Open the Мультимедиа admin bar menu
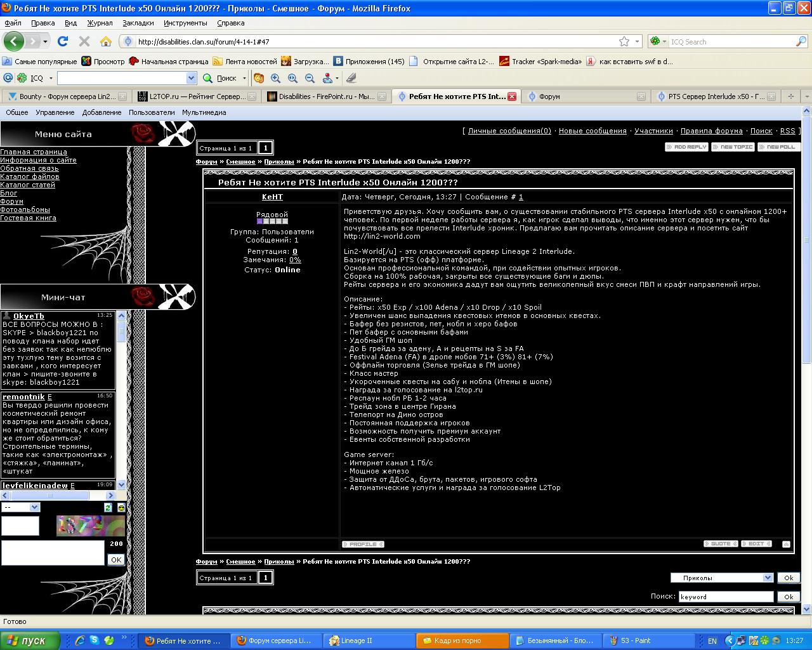 tap(204, 112)
